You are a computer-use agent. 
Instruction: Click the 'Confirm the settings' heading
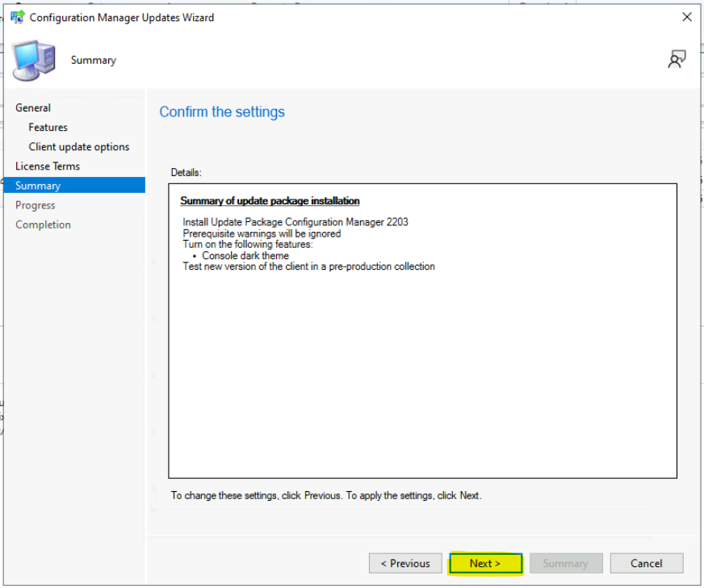[222, 111]
